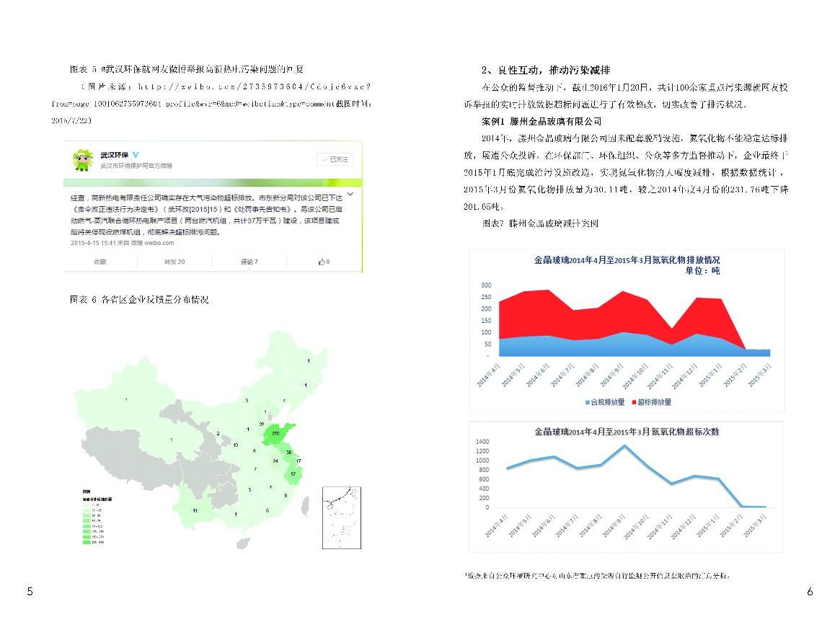Click the chart title 氮氧化物排放情况
Image resolution: width=840 pixels, height=627 pixels.
coord(627,260)
